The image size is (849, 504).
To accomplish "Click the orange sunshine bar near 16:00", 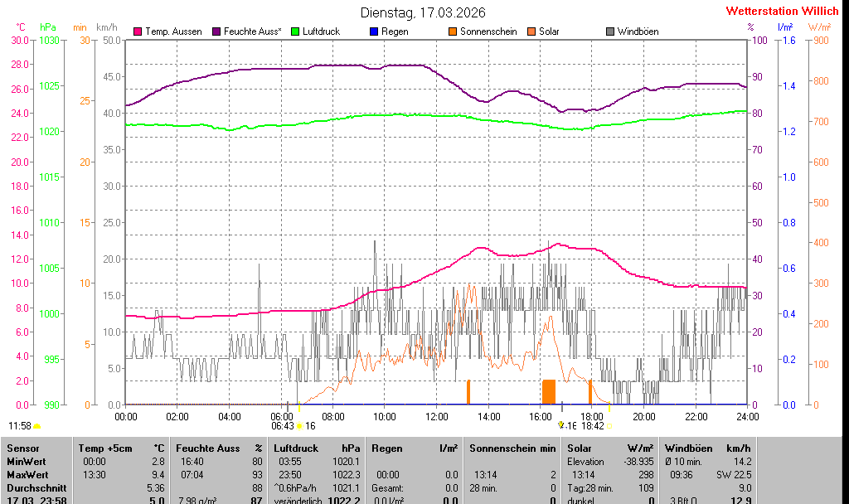I will 549,391.
